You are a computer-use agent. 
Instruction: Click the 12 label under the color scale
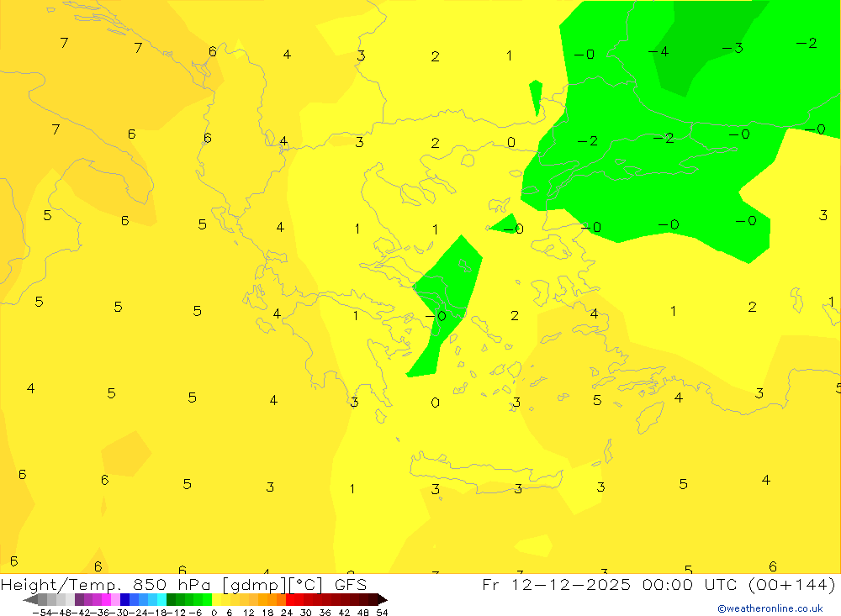point(248,613)
